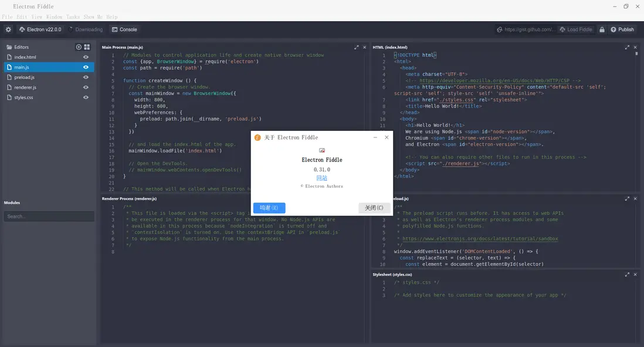644x347 pixels.
Task: Click the Modules search field
Action: point(49,217)
